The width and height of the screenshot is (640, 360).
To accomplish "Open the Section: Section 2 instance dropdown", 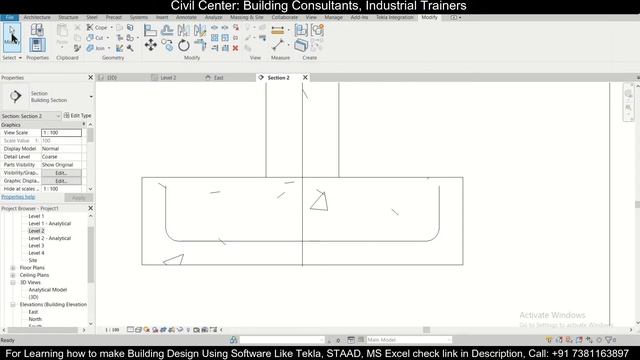I will tap(58, 116).
